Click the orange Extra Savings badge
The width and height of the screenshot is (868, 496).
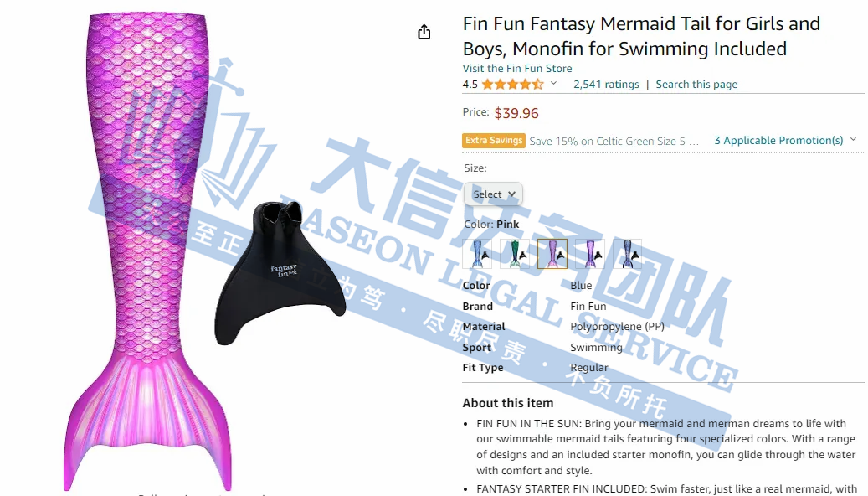pyautogui.click(x=494, y=140)
